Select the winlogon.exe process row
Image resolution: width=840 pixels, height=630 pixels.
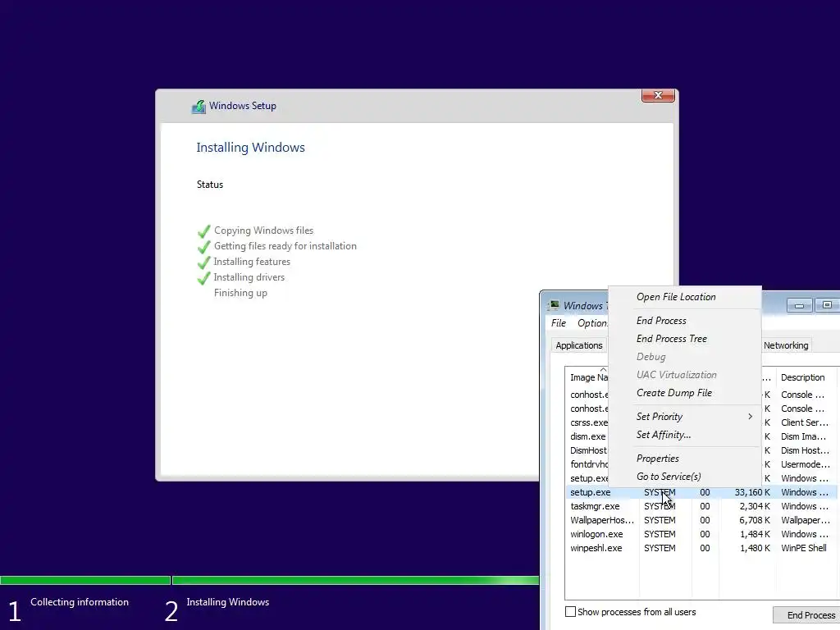point(702,534)
